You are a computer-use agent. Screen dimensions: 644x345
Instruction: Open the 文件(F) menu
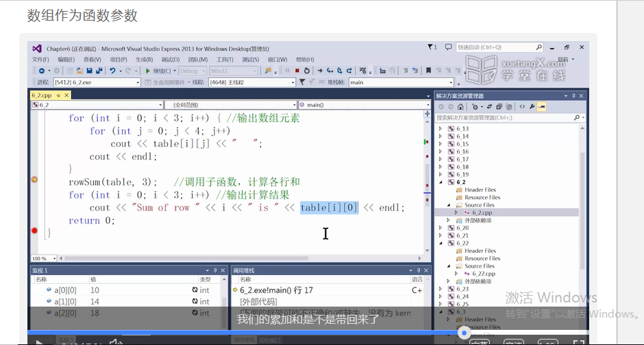[x=40, y=60]
